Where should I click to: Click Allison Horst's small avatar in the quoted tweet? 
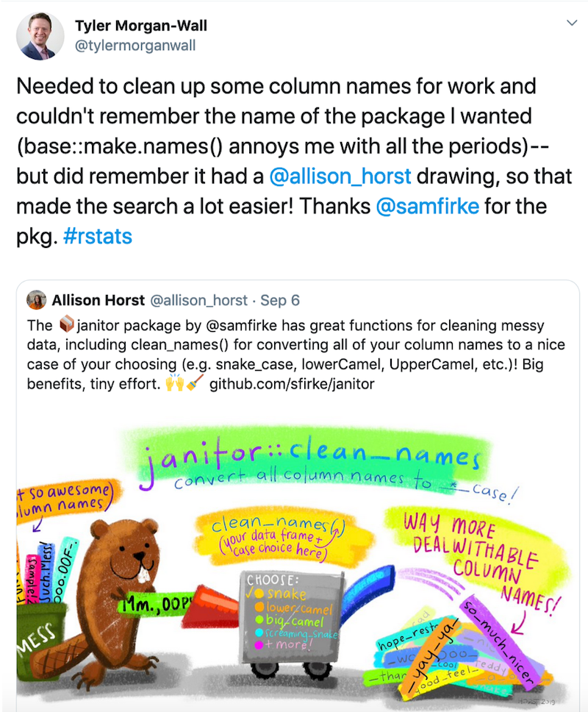coord(36,301)
